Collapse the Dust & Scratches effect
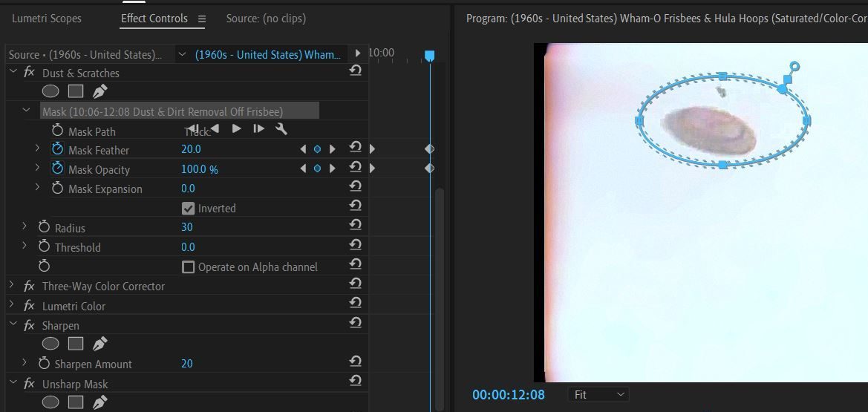 click(x=13, y=71)
